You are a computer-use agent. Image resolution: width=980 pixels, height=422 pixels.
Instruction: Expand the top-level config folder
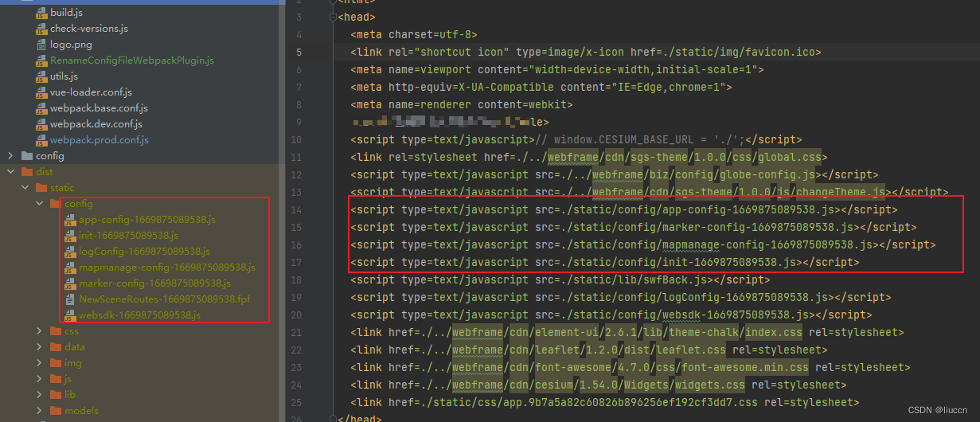coord(10,156)
